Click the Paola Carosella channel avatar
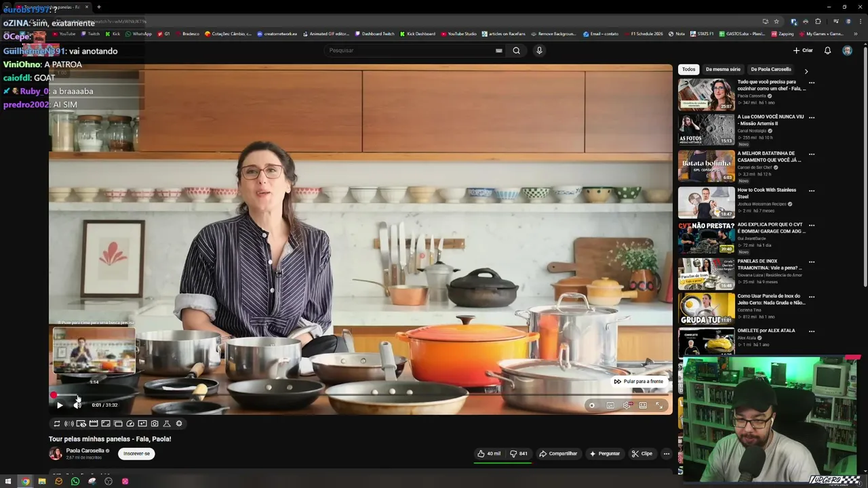This screenshot has height=488, width=868. point(56,453)
